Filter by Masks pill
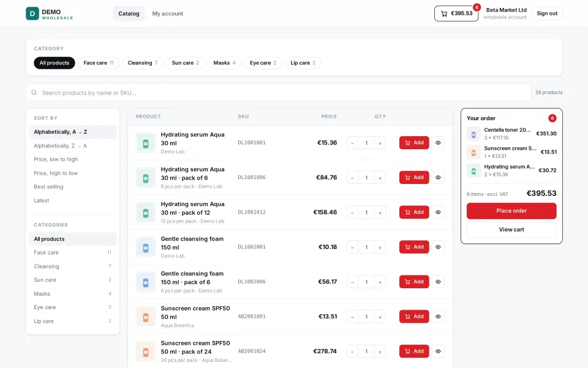This screenshot has height=368, width=588. [224, 63]
